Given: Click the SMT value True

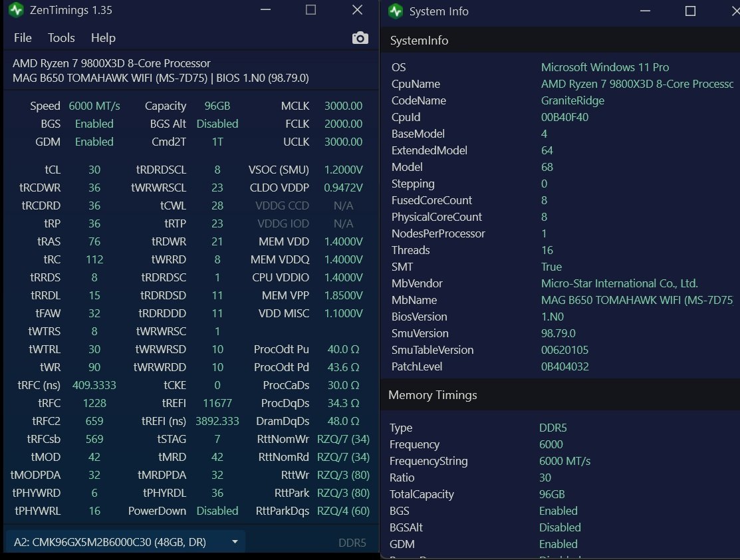Looking at the screenshot, I should pyautogui.click(x=551, y=267).
